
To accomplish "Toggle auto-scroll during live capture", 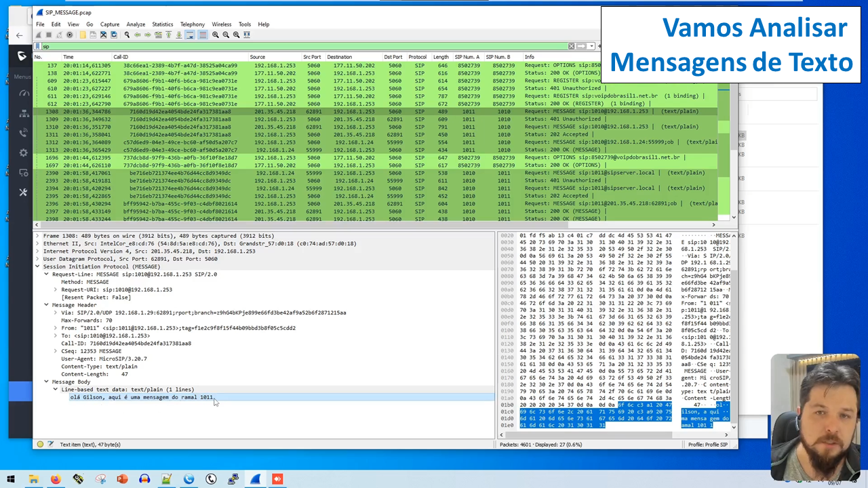I will coord(189,35).
